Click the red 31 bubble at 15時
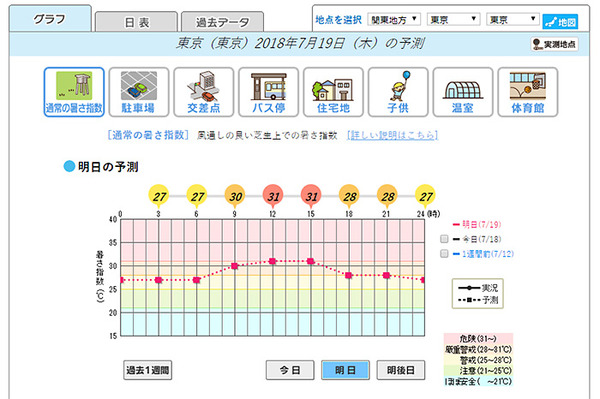 (x=311, y=195)
